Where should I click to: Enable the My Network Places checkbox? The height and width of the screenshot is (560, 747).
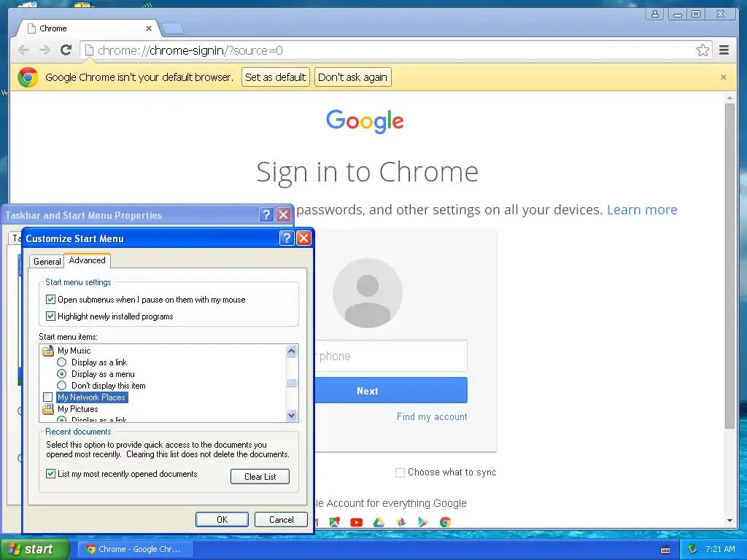47,397
